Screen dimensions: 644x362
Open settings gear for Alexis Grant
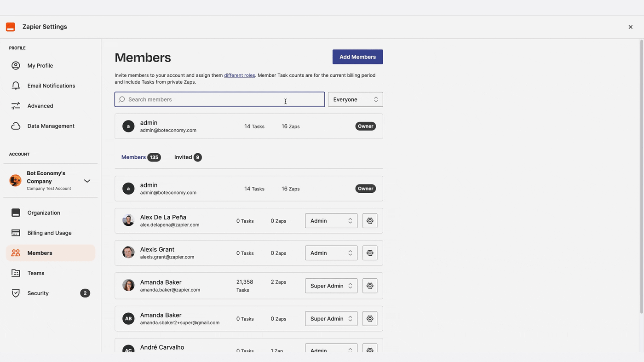[x=370, y=253]
